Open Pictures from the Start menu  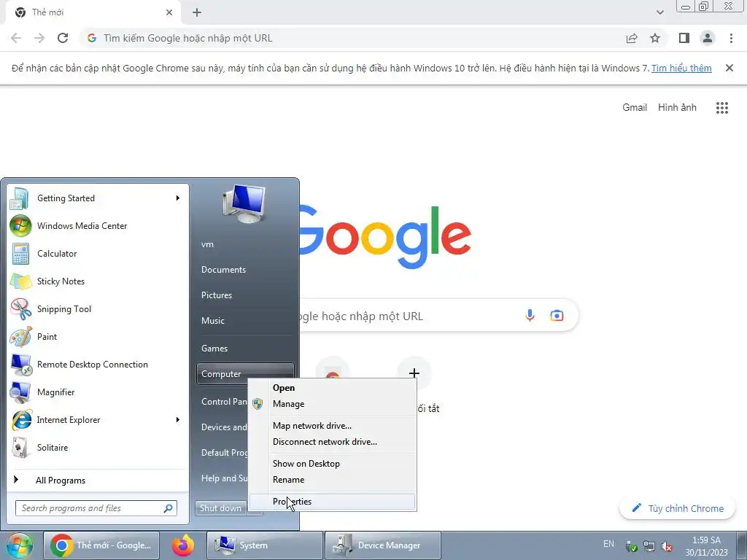pos(245,295)
